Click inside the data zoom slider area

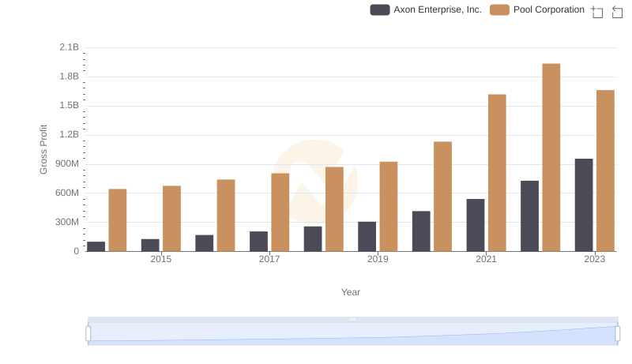click(352, 334)
